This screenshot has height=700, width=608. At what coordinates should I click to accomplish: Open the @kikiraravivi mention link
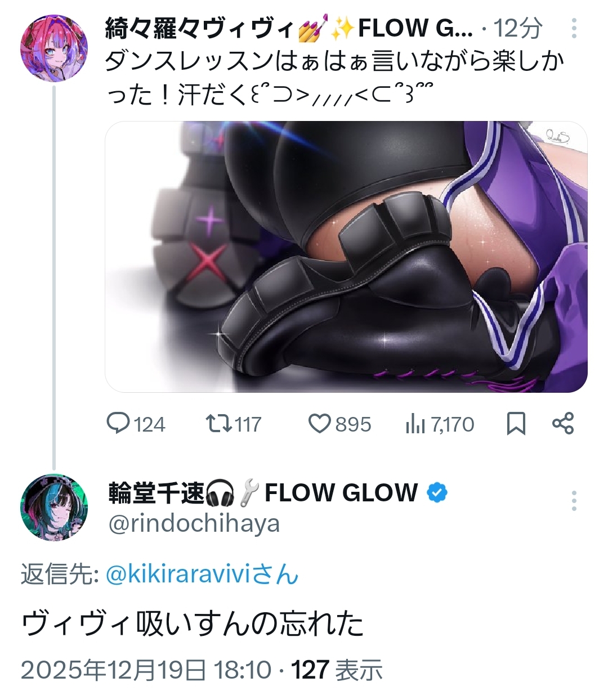[x=202, y=575]
